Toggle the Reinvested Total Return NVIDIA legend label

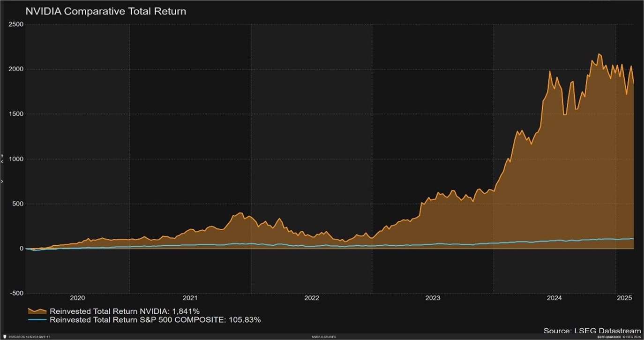(x=125, y=311)
